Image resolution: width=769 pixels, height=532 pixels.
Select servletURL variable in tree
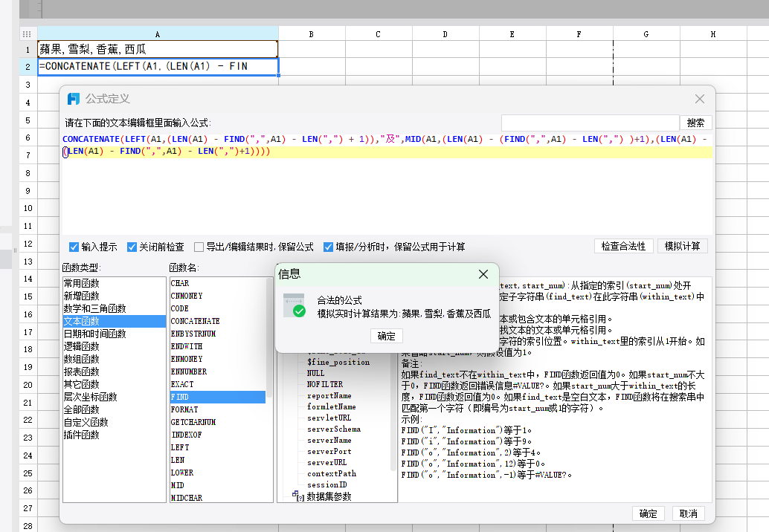[329, 418]
